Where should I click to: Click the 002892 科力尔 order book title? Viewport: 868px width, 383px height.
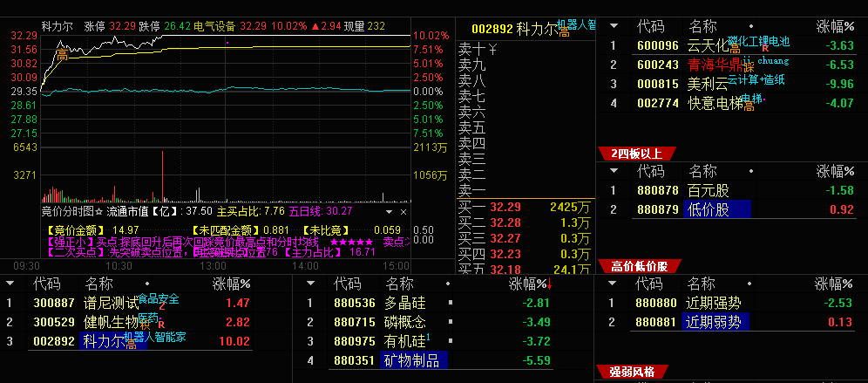(514, 29)
